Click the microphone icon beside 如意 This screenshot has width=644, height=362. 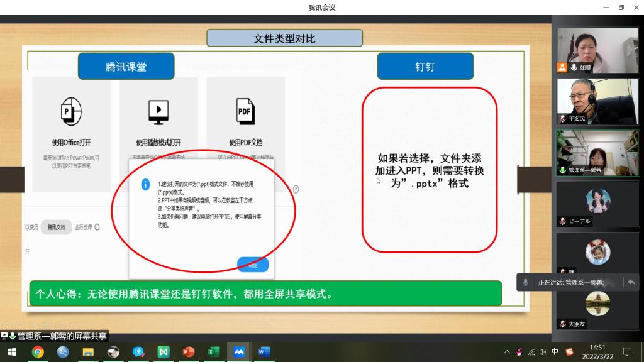574,67
